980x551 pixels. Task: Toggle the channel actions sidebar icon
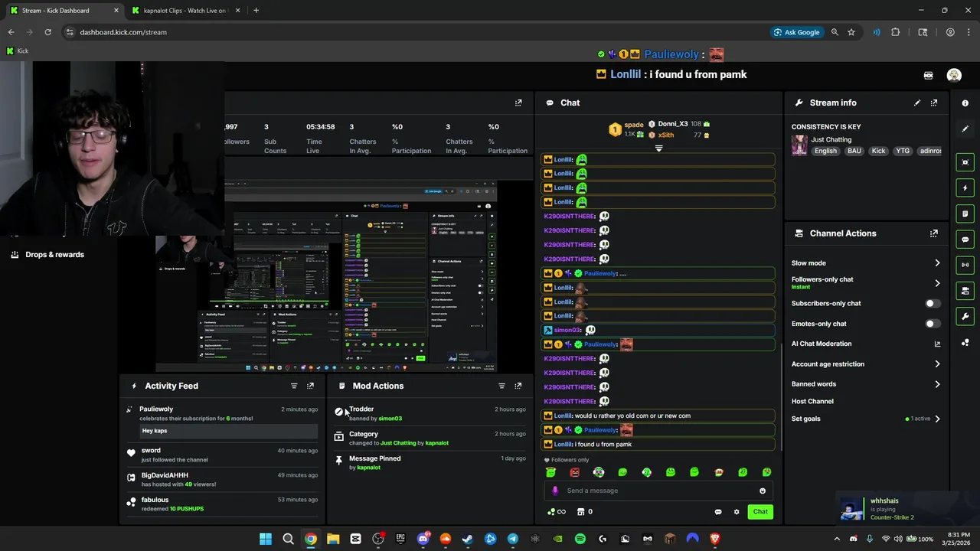(965, 291)
